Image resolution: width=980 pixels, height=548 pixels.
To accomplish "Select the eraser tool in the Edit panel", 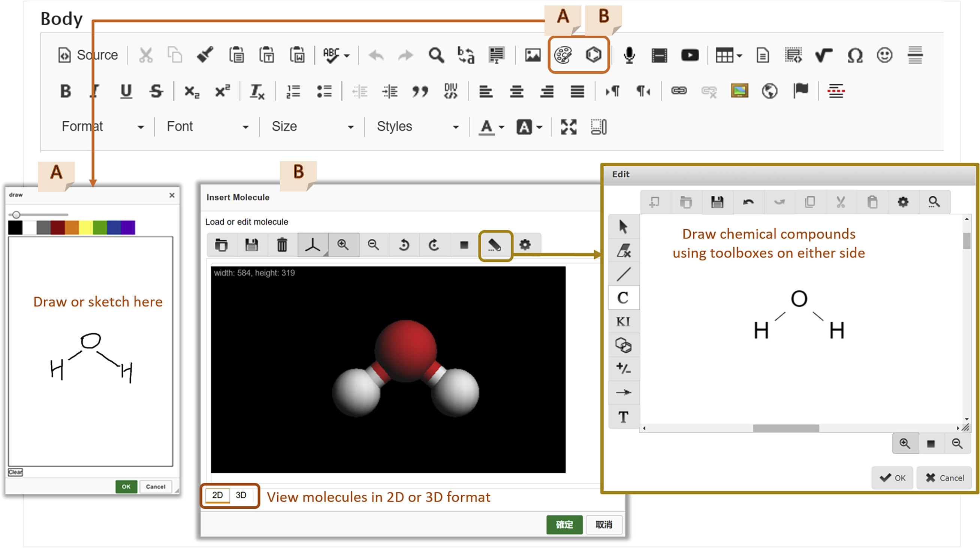I will click(x=624, y=250).
